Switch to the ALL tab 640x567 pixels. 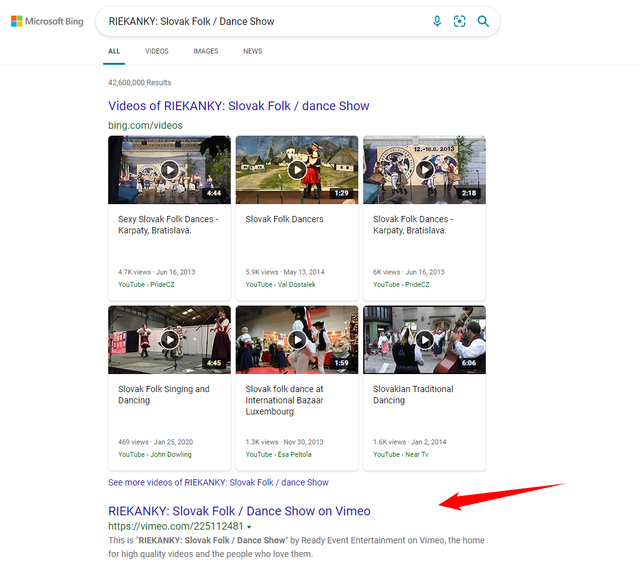tap(114, 51)
